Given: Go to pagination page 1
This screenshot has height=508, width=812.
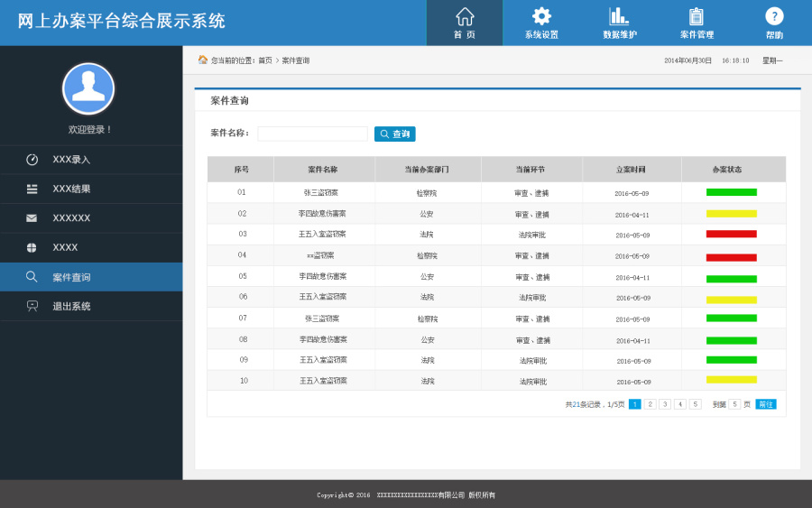Looking at the screenshot, I should 635,404.
